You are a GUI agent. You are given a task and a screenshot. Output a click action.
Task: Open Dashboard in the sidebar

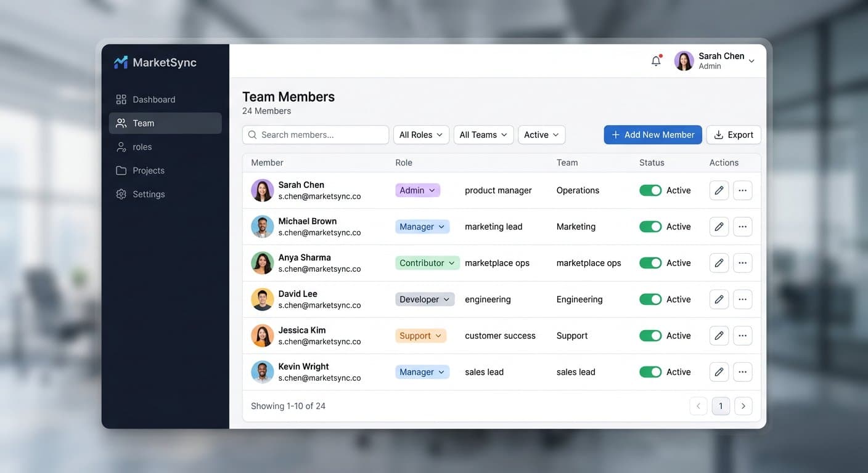tap(165, 100)
